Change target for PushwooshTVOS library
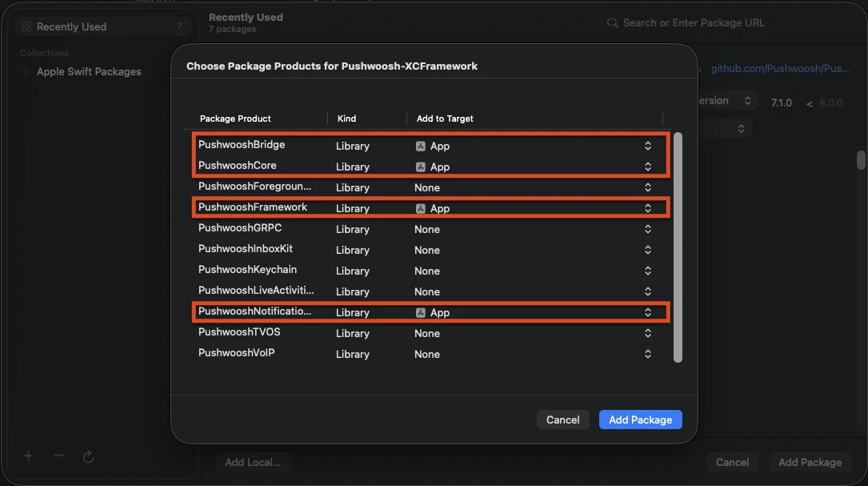Image resolution: width=868 pixels, height=486 pixels. [648, 333]
